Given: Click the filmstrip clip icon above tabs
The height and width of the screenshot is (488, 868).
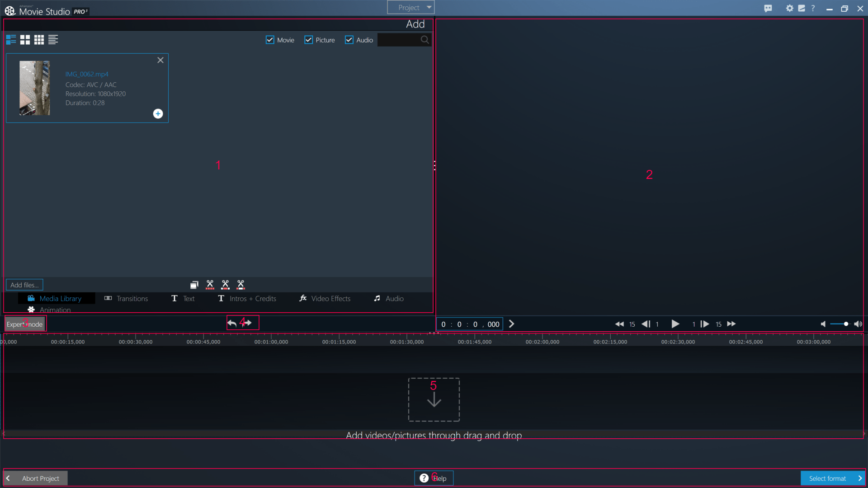Looking at the screenshot, I should click(x=194, y=285).
